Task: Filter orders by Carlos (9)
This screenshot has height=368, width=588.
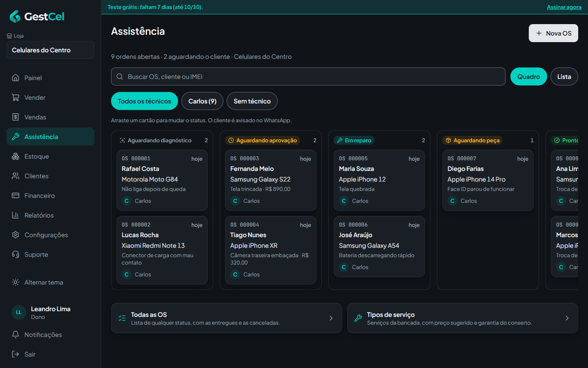Action: point(202,101)
